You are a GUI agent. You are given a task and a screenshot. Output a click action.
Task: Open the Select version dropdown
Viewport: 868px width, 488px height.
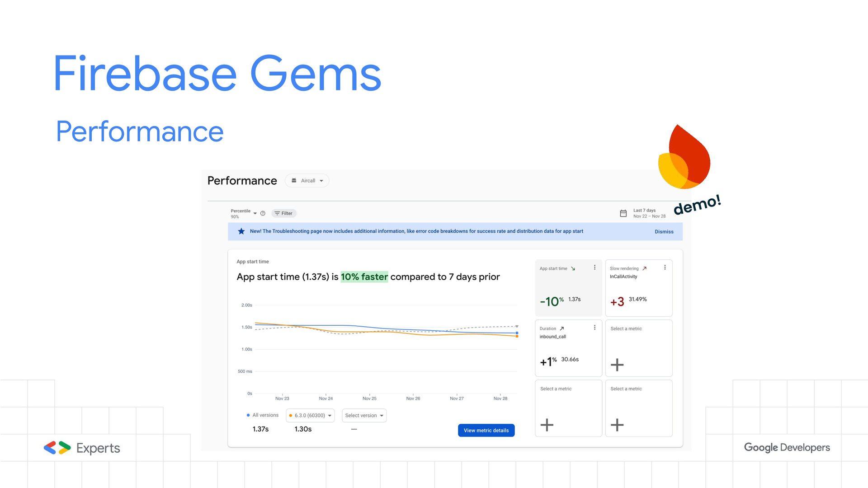(x=364, y=416)
